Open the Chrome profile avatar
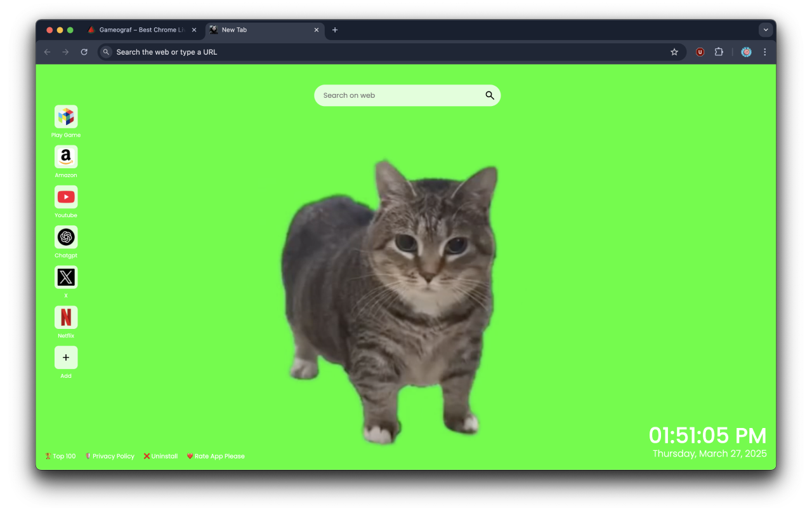This screenshot has width=812, height=508. [x=746, y=52]
